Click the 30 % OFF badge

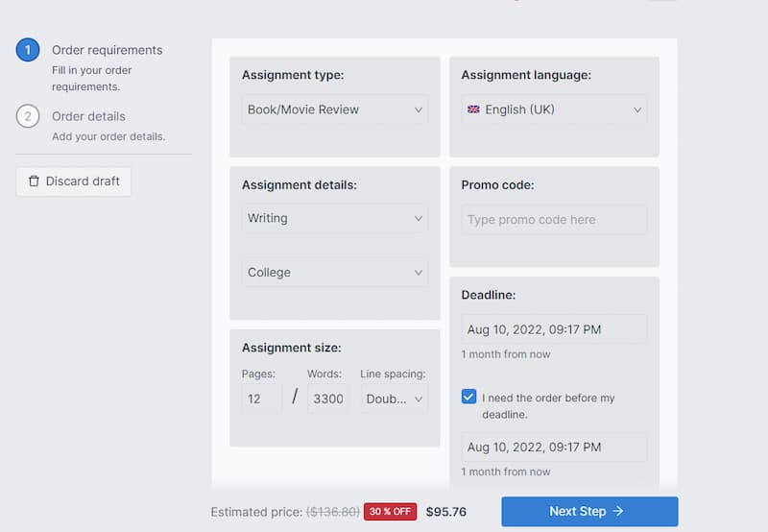pyautogui.click(x=391, y=512)
